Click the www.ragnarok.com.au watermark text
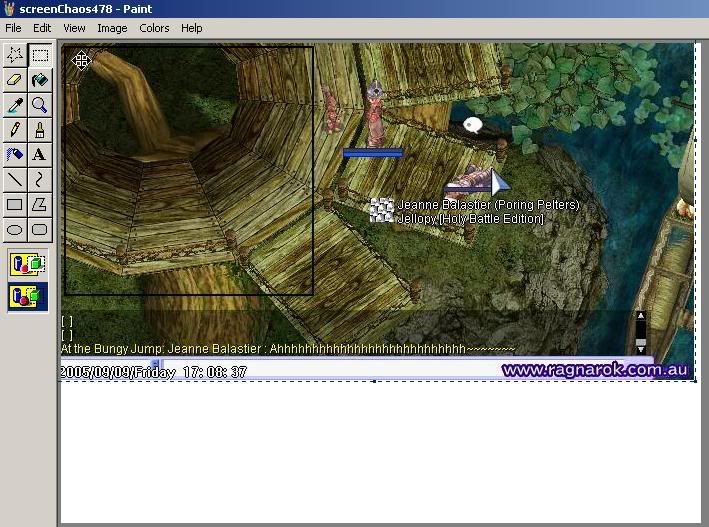 (x=595, y=370)
